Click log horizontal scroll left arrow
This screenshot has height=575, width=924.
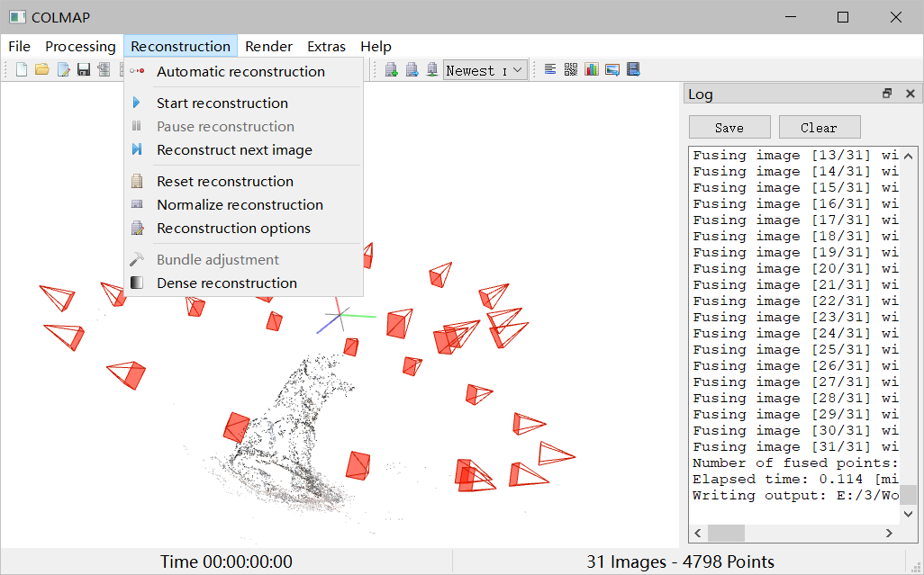click(x=698, y=534)
